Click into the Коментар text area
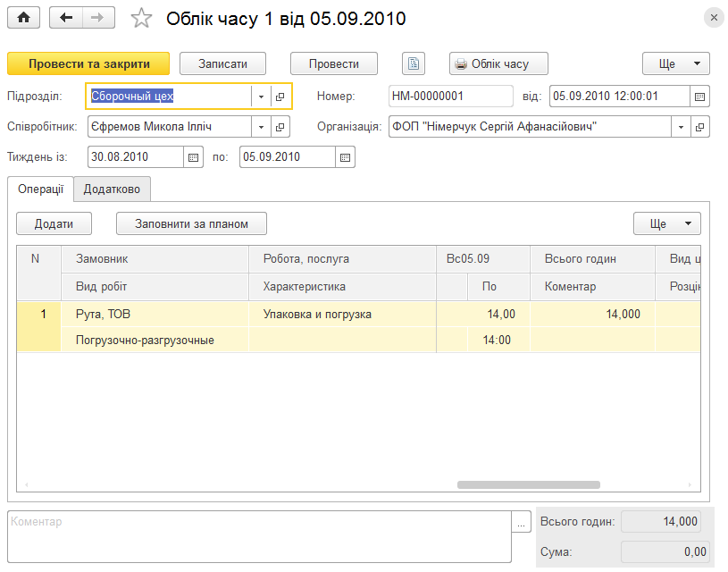The height and width of the screenshot is (572, 728). (x=260, y=536)
